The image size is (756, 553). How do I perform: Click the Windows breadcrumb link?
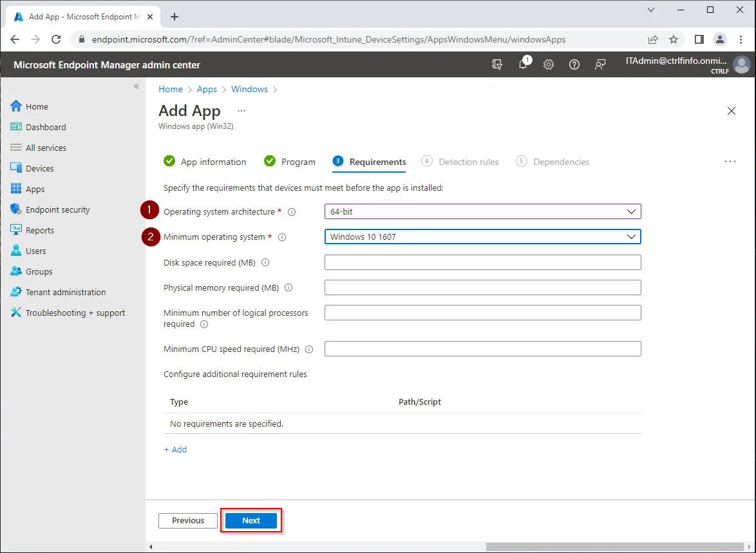[249, 90]
